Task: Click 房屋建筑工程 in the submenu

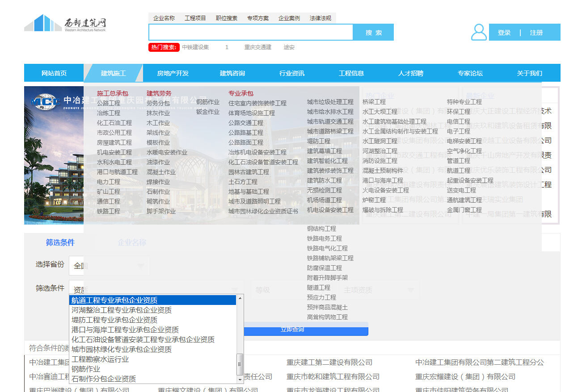Action: point(114,142)
